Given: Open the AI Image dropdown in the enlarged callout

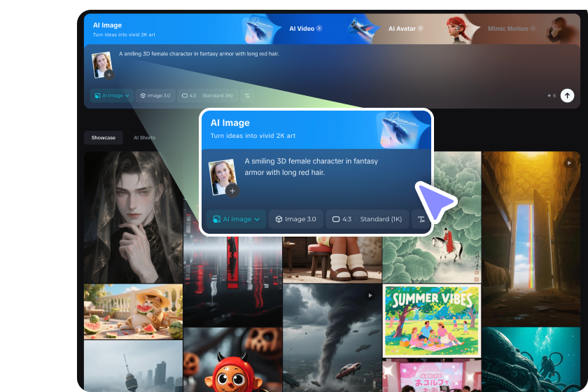Looking at the screenshot, I should pyautogui.click(x=237, y=219).
